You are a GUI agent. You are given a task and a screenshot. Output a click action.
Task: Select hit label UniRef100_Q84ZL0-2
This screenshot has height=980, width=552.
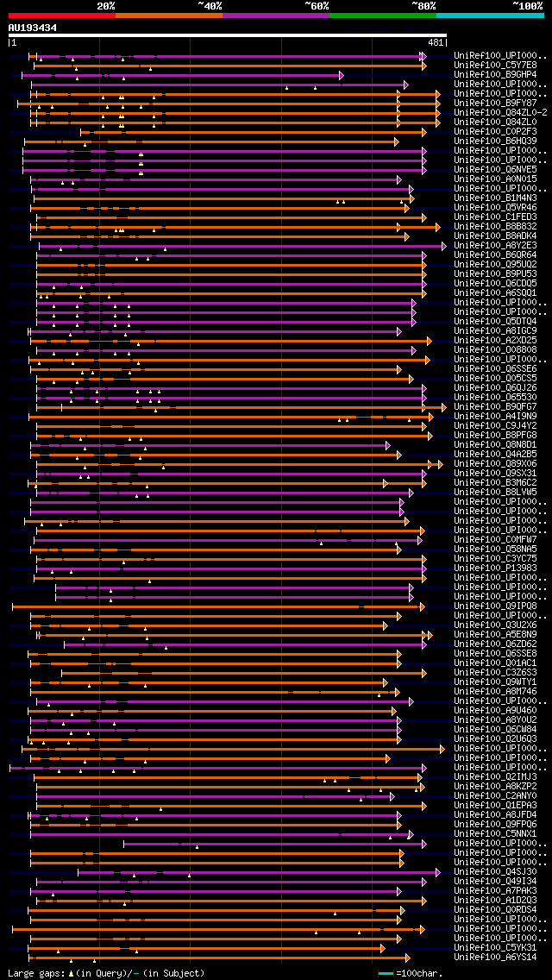click(500, 112)
